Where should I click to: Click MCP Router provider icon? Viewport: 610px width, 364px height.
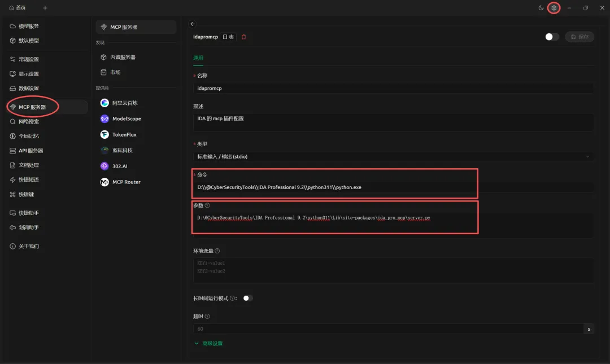(x=104, y=182)
